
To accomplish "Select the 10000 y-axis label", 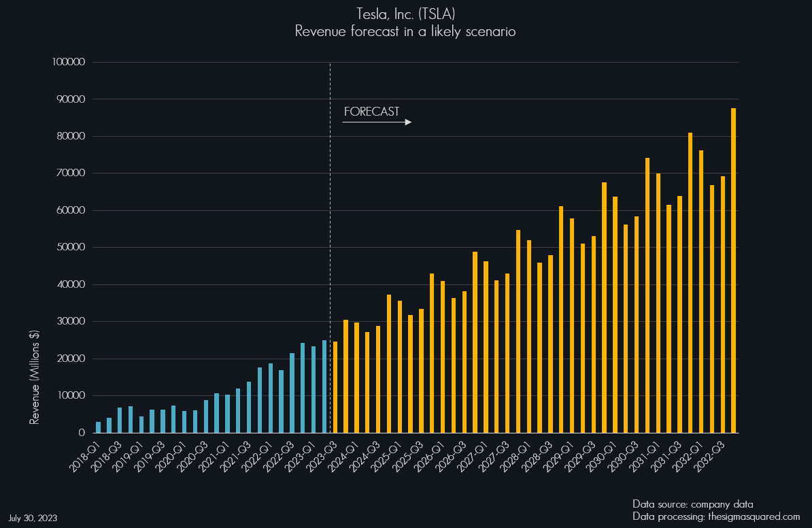I will click(x=71, y=395).
